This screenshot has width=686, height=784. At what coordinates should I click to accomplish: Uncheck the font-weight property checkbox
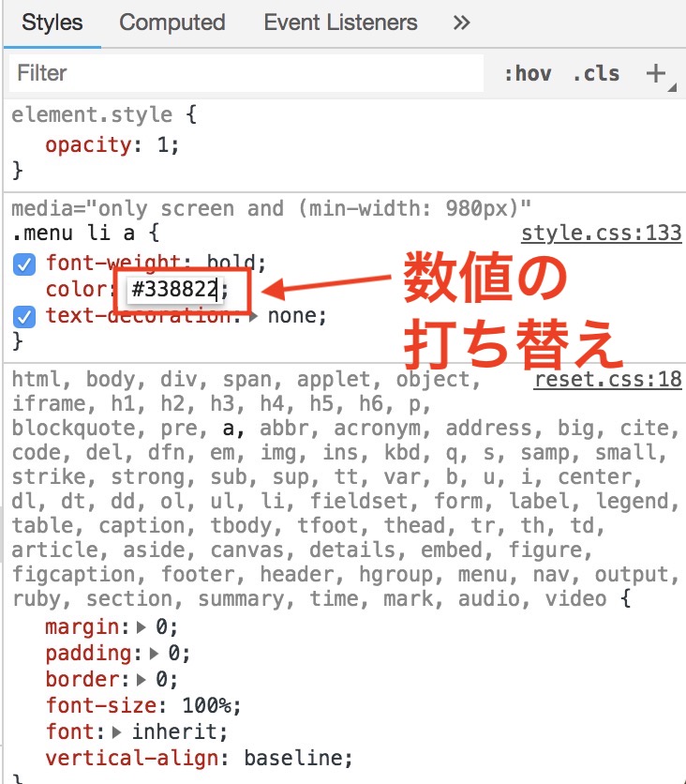pos(24,264)
